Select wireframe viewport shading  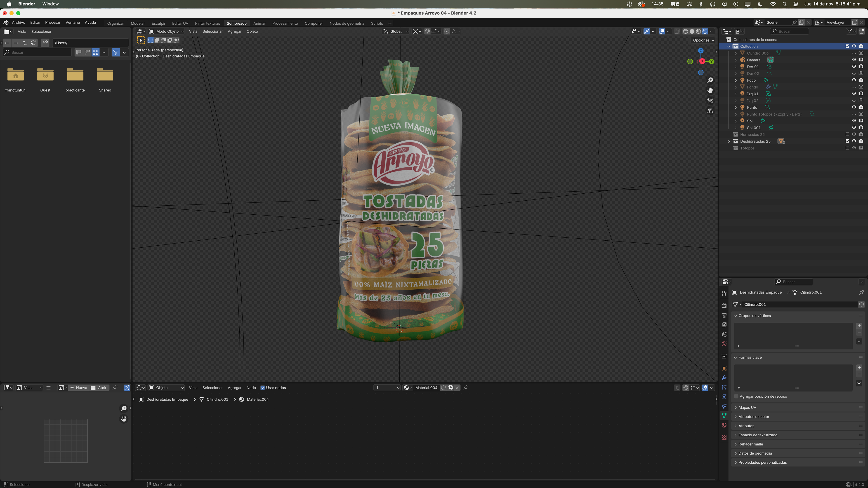(x=685, y=31)
